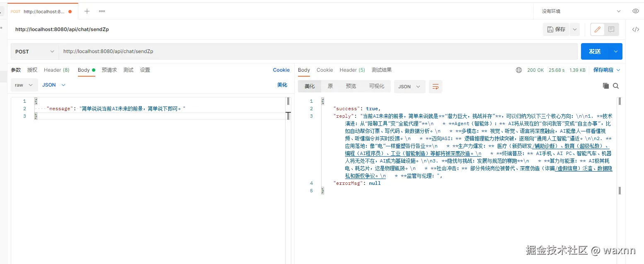Open the 授权 request tab
Image resolution: width=644 pixels, height=264 pixels.
click(32, 70)
